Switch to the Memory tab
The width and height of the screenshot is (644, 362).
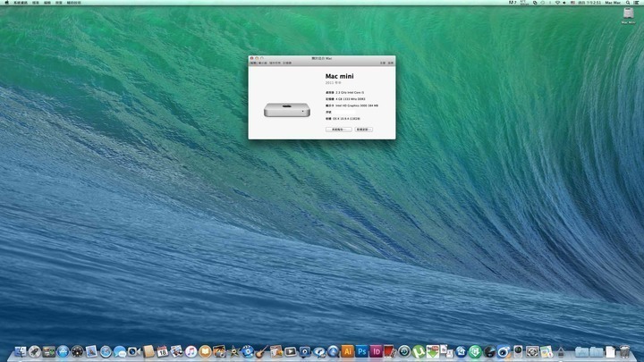coord(287,63)
